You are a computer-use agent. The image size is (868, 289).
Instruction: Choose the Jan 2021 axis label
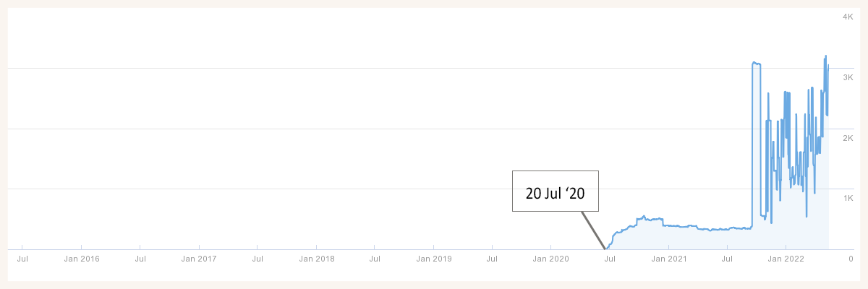tap(668, 258)
